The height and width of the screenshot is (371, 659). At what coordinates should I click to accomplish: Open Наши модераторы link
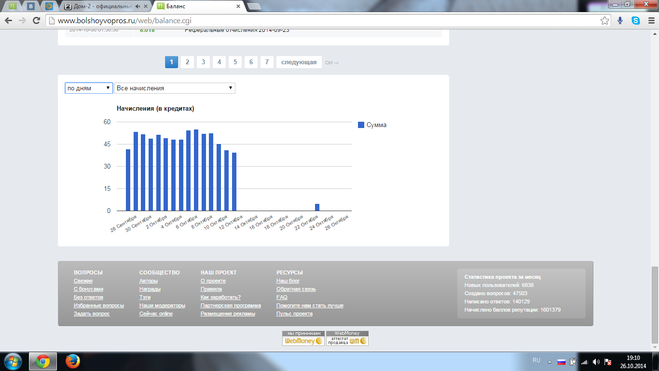click(x=162, y=305)
